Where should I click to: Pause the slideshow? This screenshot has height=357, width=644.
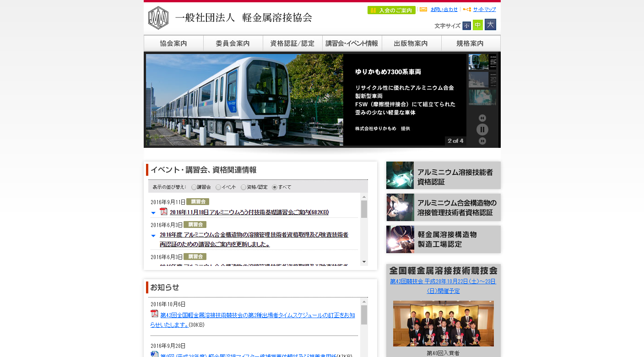[482, 130]
